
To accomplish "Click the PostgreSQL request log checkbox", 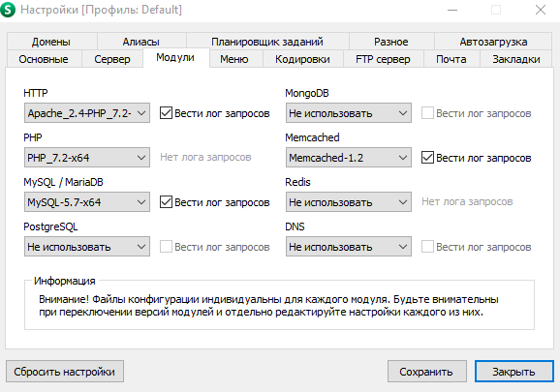I will click(166, 247).
